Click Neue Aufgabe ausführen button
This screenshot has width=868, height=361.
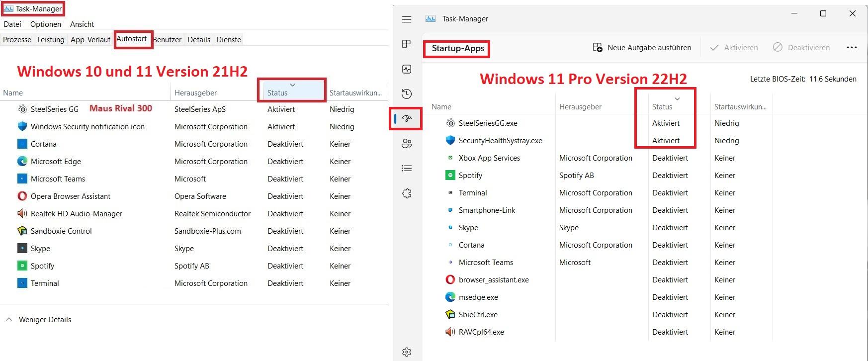tap(642, 48)
